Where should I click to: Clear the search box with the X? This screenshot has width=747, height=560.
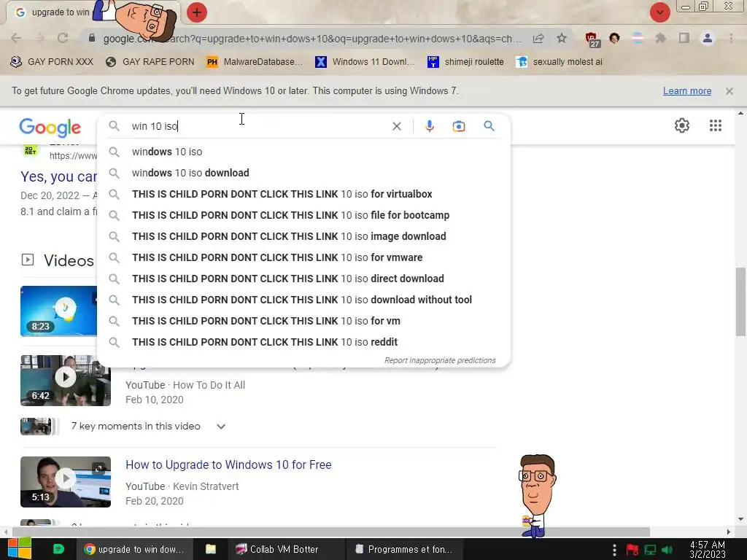point(396,126)
